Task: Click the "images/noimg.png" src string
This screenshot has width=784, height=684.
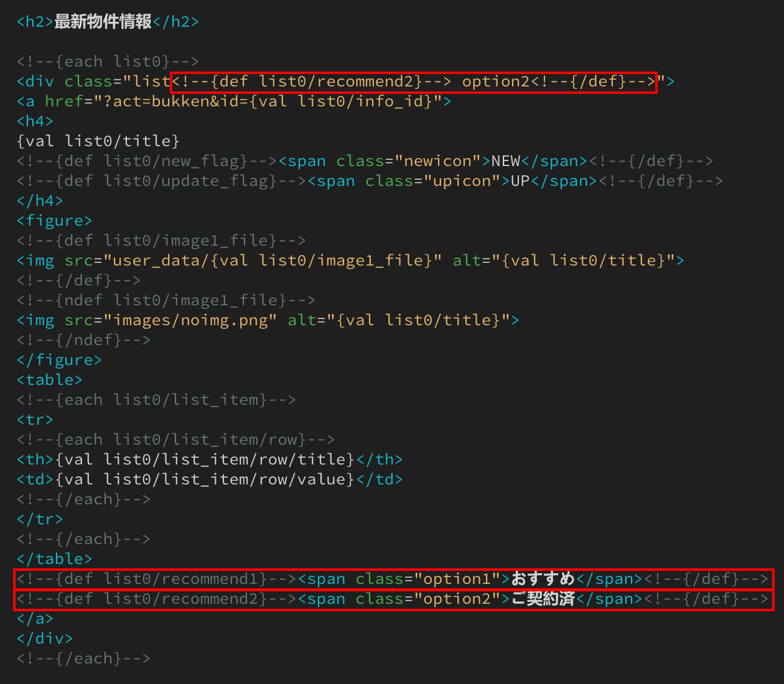Action: point(190,320)
